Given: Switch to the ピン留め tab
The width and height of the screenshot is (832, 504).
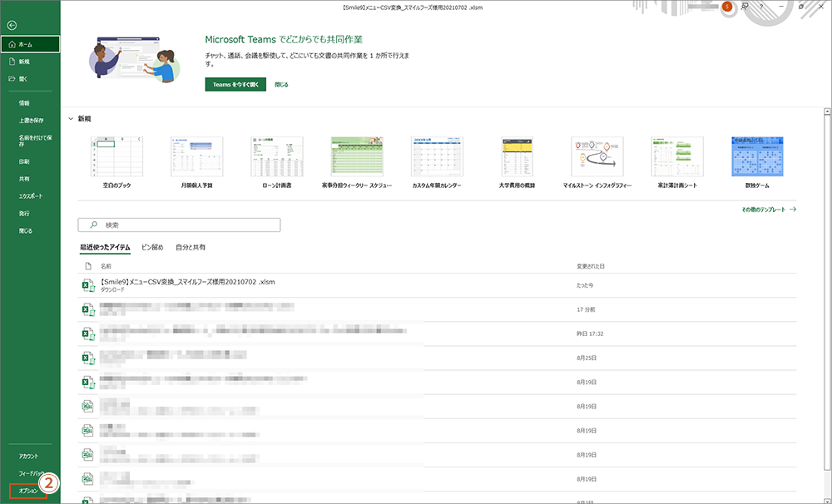Looking at the screenshot, I should click(152, 247).
